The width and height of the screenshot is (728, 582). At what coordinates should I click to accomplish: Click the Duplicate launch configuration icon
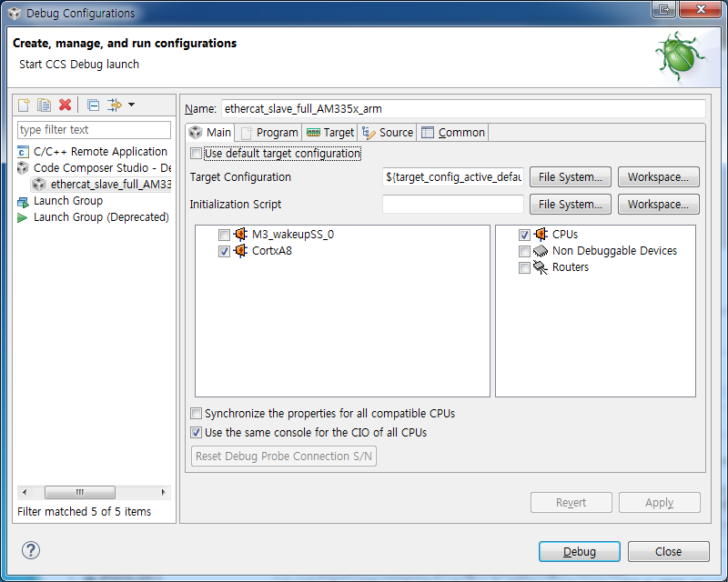pyautogui.click(x=44, y=105)
